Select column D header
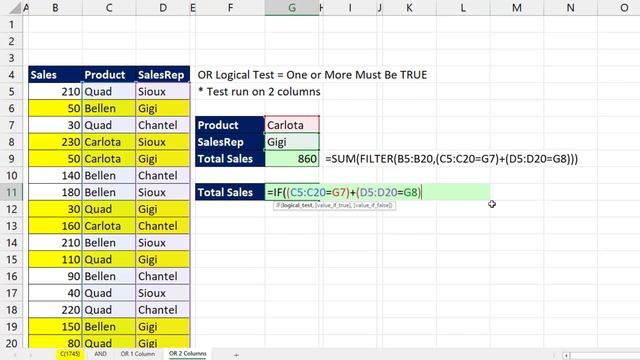 coord(162,8)
